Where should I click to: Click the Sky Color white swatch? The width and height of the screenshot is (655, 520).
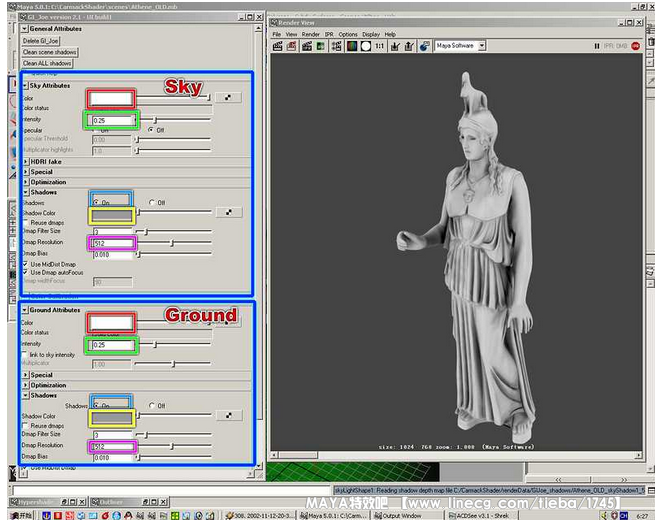click(111, 99)
